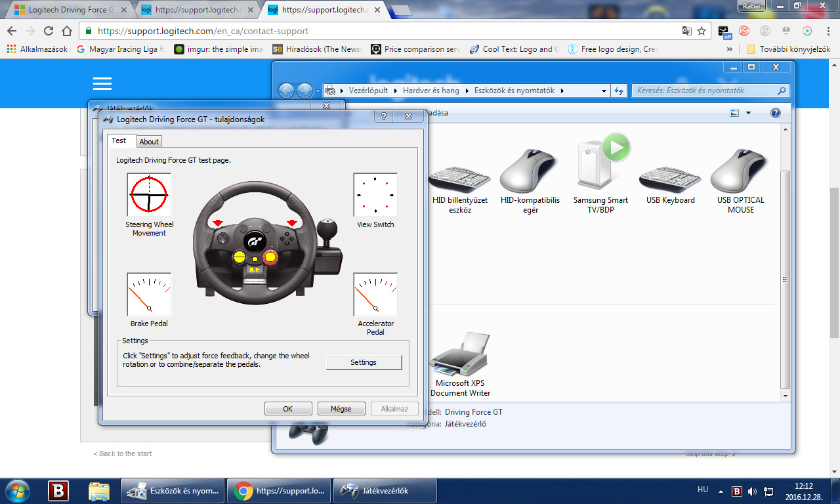Expand the view options dropdown arrow in Explorer

[748, 113]
